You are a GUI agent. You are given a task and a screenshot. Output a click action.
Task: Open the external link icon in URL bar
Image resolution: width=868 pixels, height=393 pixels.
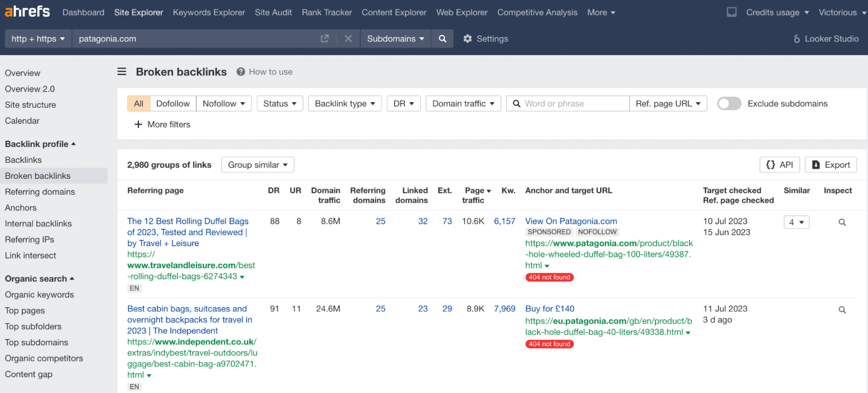point(324,39)
